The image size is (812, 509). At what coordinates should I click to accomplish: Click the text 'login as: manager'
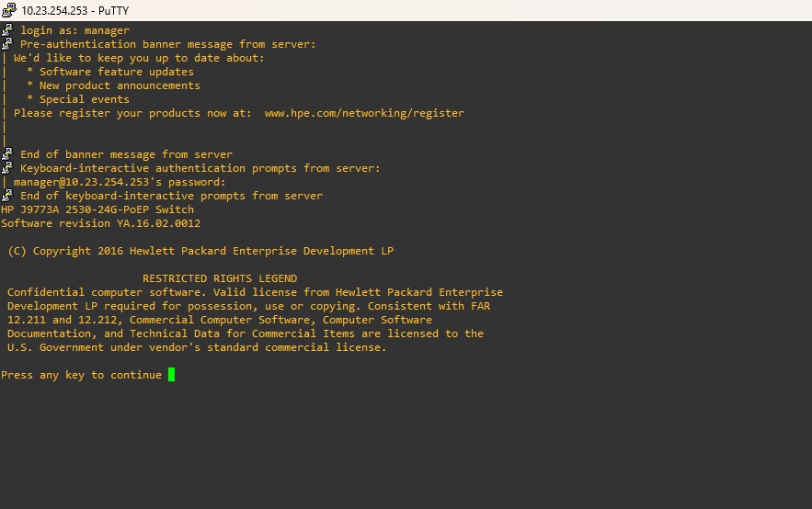click(74, 30)
